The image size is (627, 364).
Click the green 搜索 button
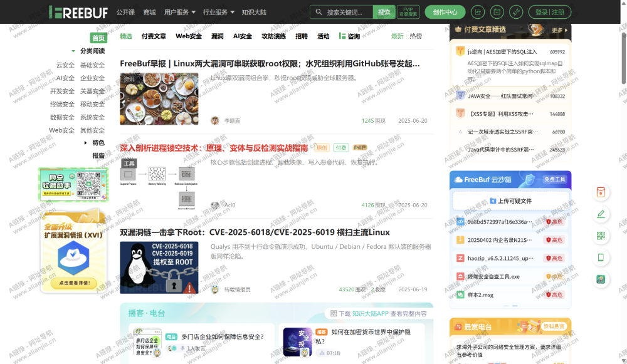[384, 12]
